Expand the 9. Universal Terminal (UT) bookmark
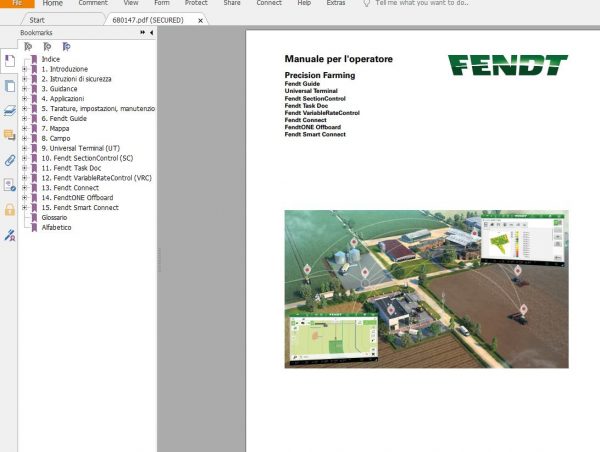This screenshot has height=452, width=600. 24,148
